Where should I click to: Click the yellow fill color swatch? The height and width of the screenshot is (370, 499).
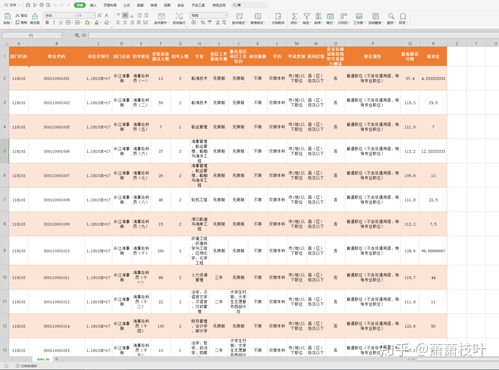[87, 23]
